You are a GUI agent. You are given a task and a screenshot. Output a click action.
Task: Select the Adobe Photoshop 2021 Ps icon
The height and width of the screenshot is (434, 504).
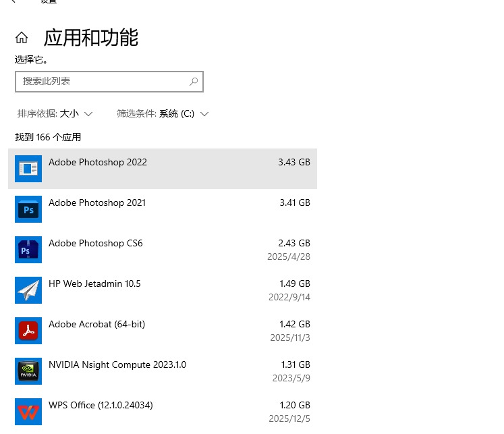pyautogui.click(x=28, y=209)
